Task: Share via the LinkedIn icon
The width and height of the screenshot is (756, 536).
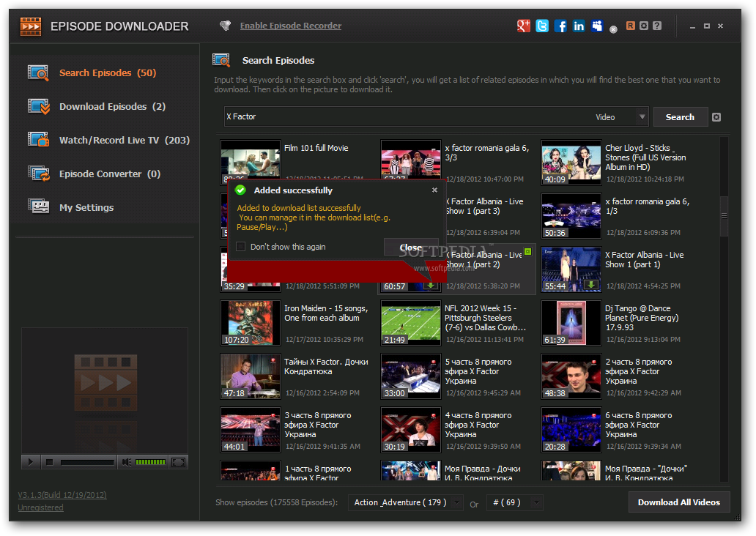Action: click(x=579, y=26)
